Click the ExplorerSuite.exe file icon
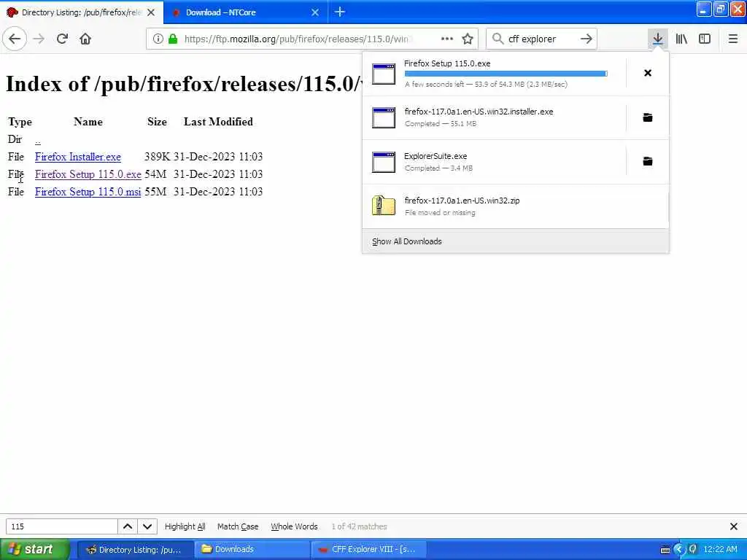 384,162
